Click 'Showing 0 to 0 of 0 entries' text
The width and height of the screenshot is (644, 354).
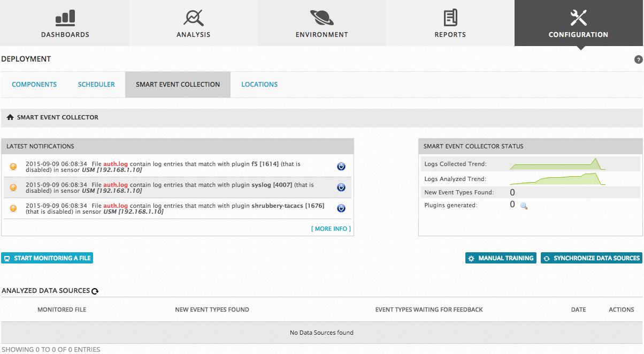point(51,350)
